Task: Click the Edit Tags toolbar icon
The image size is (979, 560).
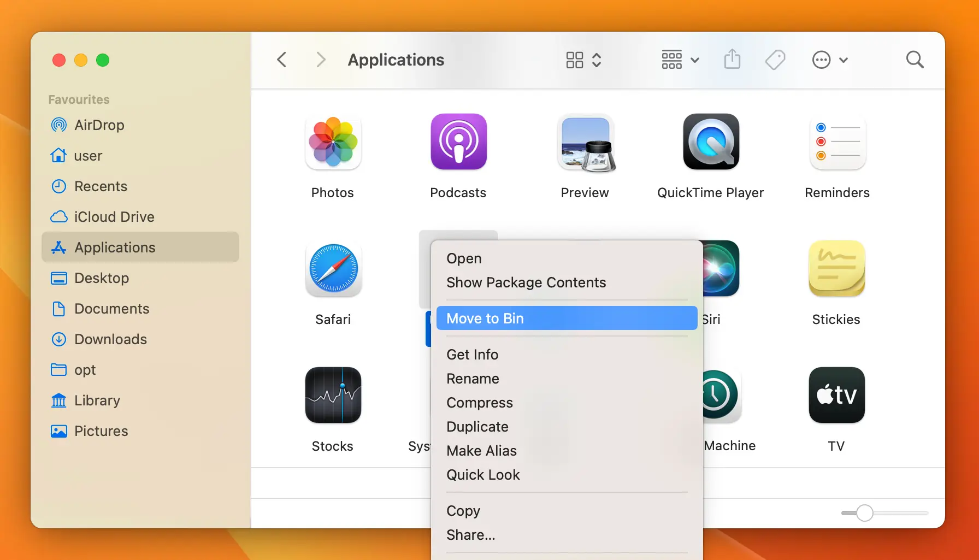Action: [x=775, y=60]
